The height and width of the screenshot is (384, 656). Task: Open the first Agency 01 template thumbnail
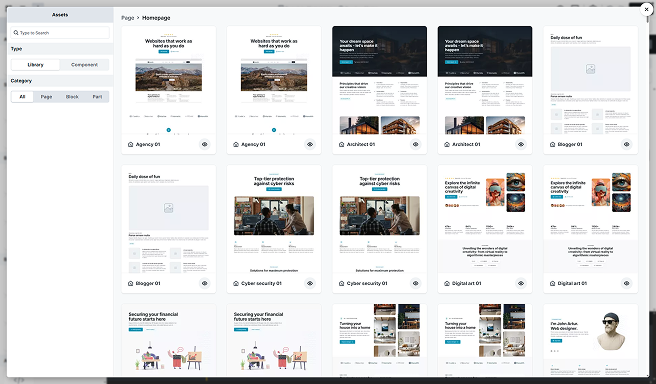click(x=169, y=80)
